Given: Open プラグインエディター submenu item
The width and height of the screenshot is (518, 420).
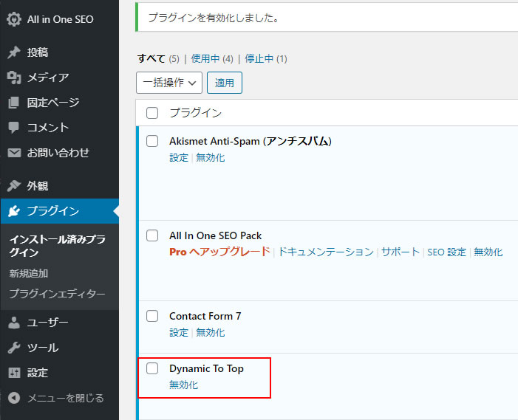Looking at the screenshot, I should point(57,294).
